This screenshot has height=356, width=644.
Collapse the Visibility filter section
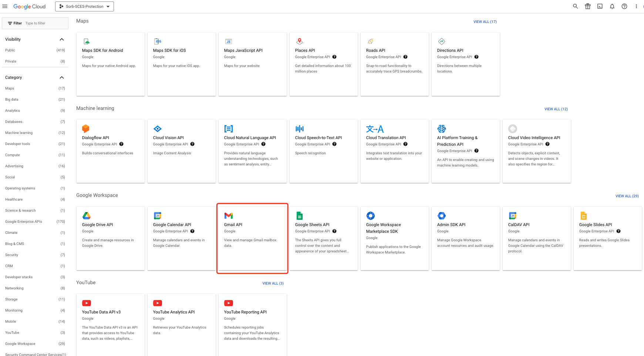point(62,39)
